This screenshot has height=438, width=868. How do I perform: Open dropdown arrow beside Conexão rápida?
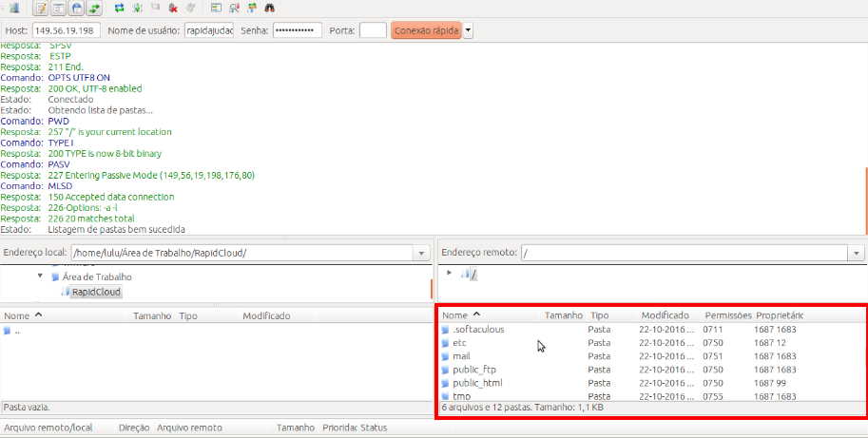[468, 30]
